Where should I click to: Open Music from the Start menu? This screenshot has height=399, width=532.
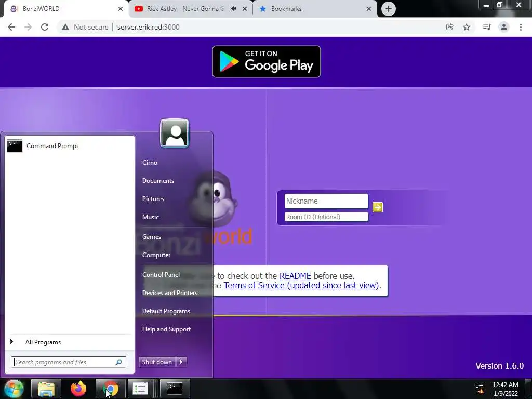tap(150, 217)
